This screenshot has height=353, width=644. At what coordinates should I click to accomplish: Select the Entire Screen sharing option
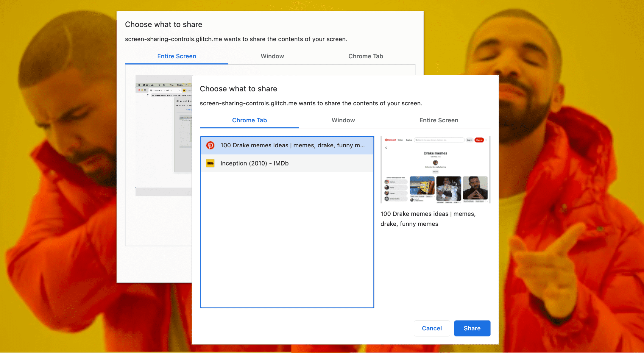click(x=438, y=121)
